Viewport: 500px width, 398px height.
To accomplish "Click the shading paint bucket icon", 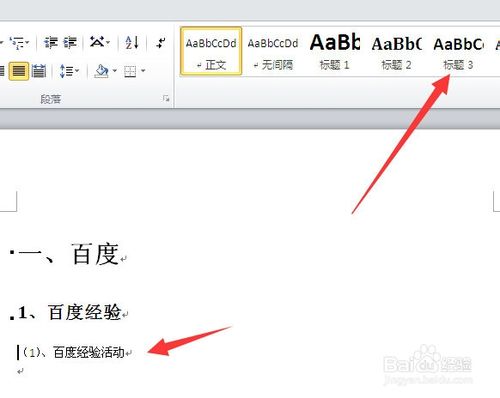I will [x=102, y=71].
